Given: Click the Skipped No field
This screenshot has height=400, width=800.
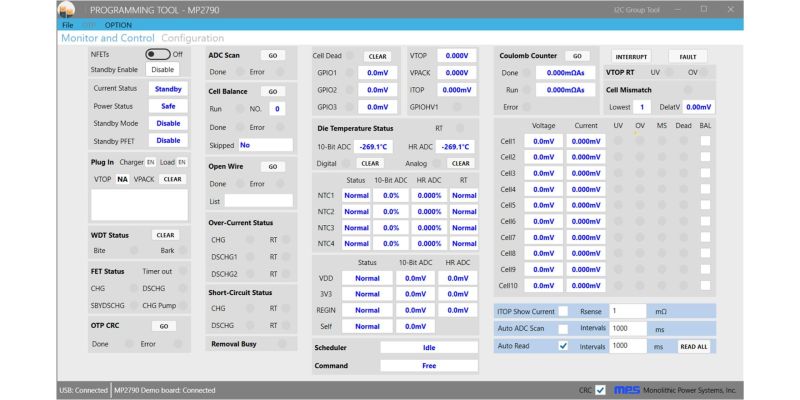Looking at the screenshot, I should pos(266,145).
